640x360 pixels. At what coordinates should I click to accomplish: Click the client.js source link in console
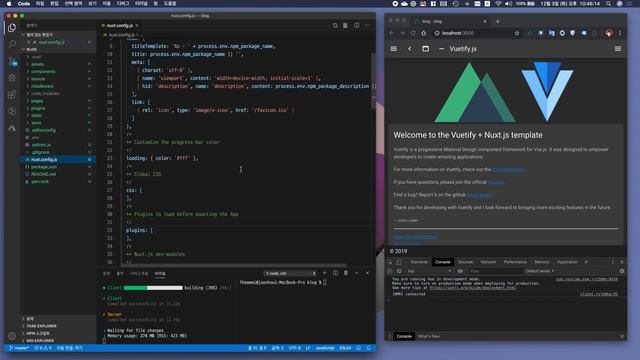(x=599, y=294)
